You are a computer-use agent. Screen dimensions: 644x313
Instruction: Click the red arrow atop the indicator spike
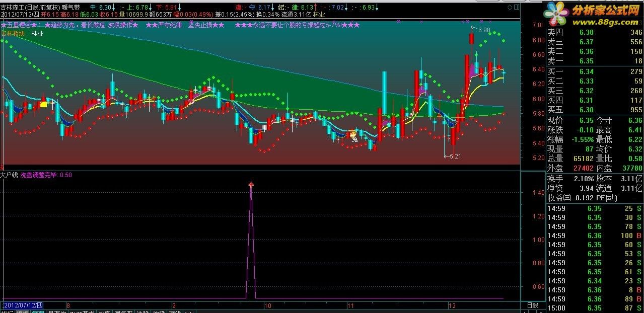(251, 185)
